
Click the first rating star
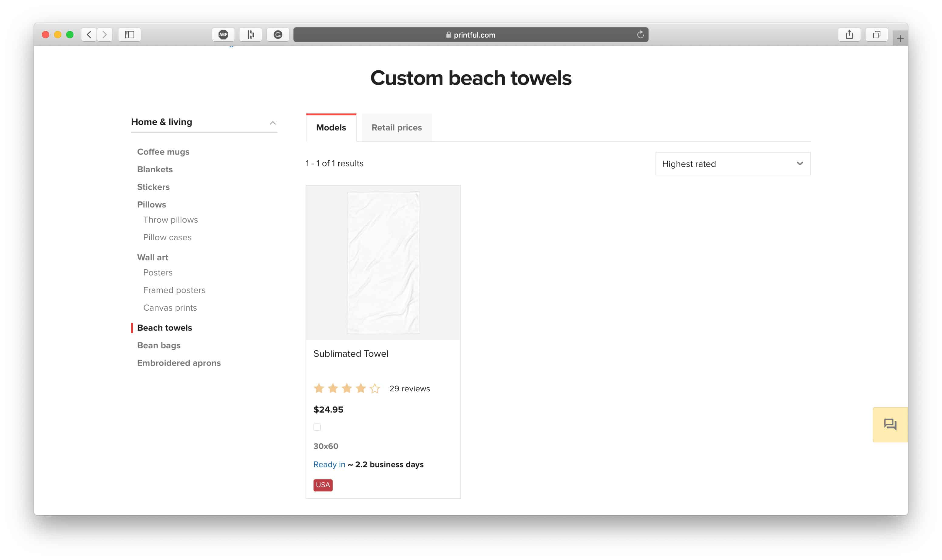319,388
